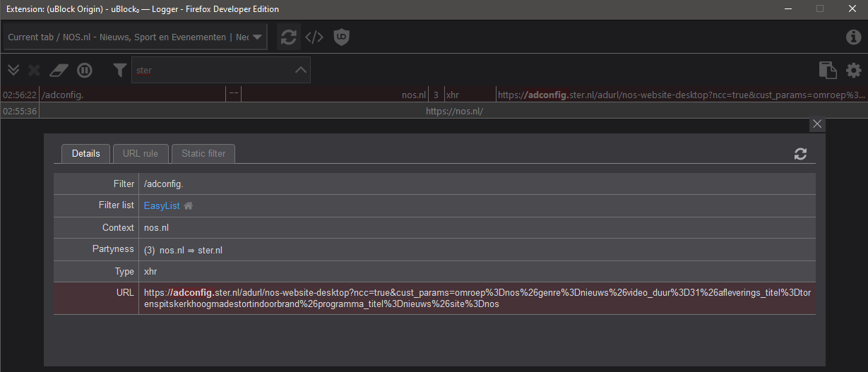
Task: Expand all rows with double chevron
Action: tap(13, 70)
